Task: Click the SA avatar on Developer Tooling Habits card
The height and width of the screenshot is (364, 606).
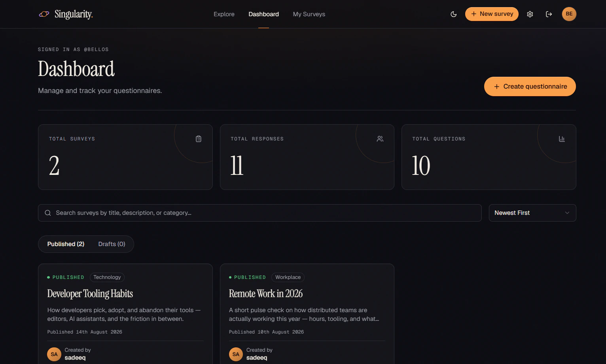Action: pos(54,354)
